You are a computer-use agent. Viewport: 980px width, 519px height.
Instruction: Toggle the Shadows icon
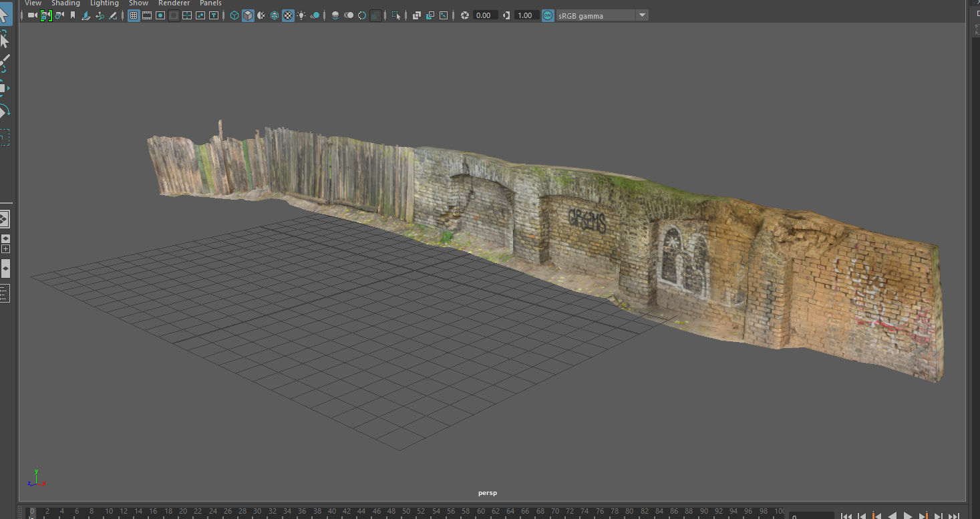coord(315,15)
